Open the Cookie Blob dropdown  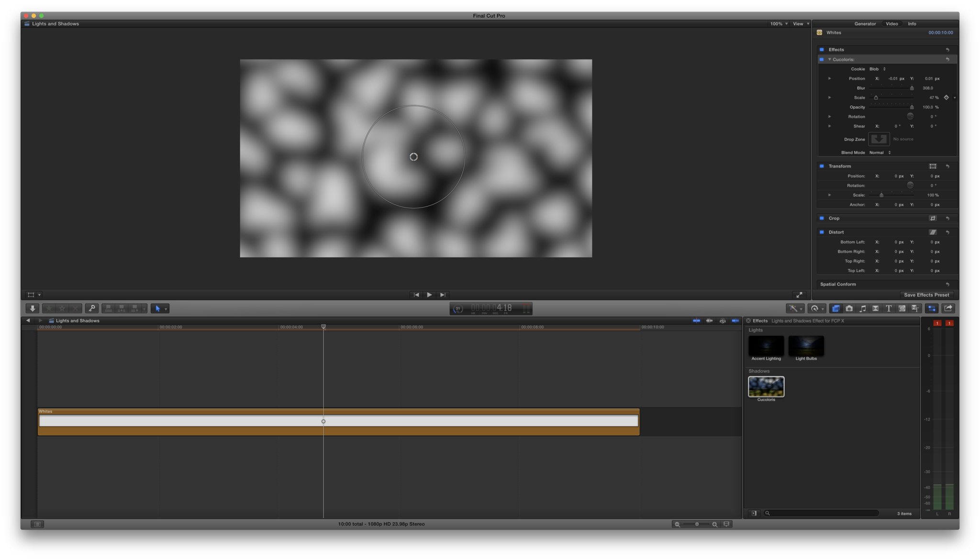[878, 69]
